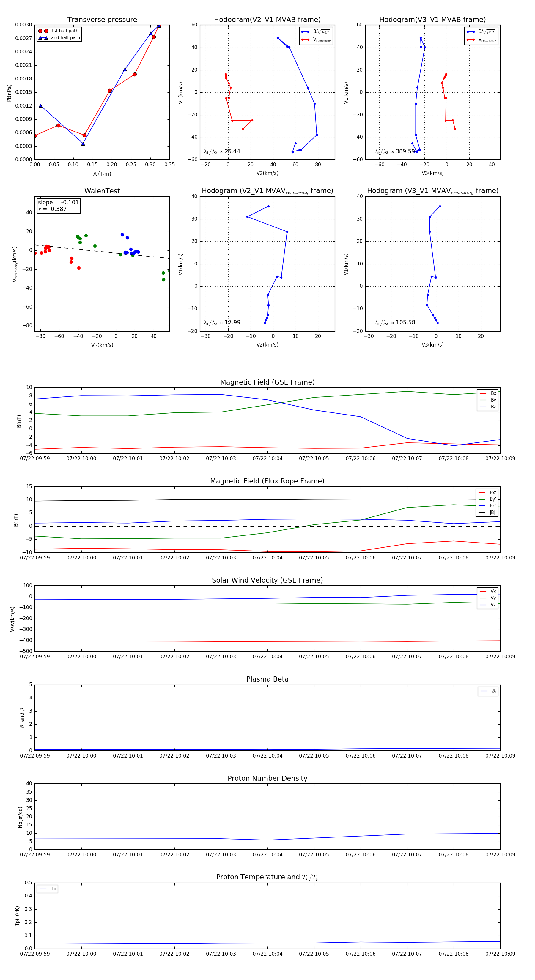The width and height of the screenshot is (535, 980).
Task: Click the 'Solar Wind Velocity (GSE Frame)' title
Action: [x=267, y=580]
